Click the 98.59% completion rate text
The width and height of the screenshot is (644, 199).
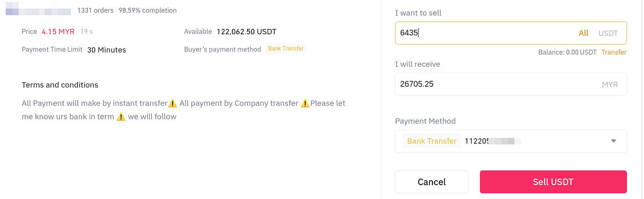pyautogui.click(x=148, y=10)
